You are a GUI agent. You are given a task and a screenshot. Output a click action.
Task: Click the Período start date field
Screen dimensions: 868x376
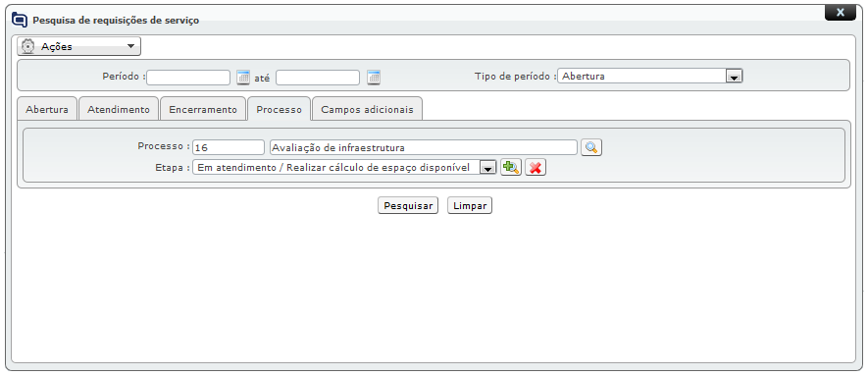click(x=188, y=77)
